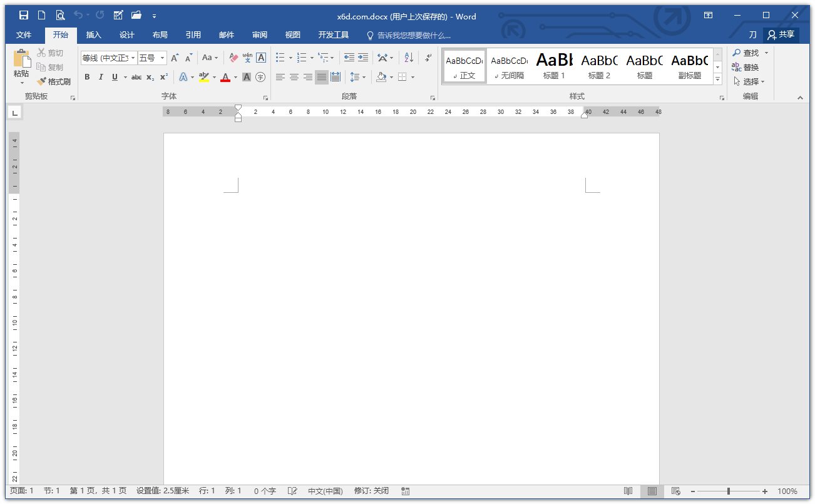
Task: Switch to the 插入 (Insert) tab
Action: 93,35
